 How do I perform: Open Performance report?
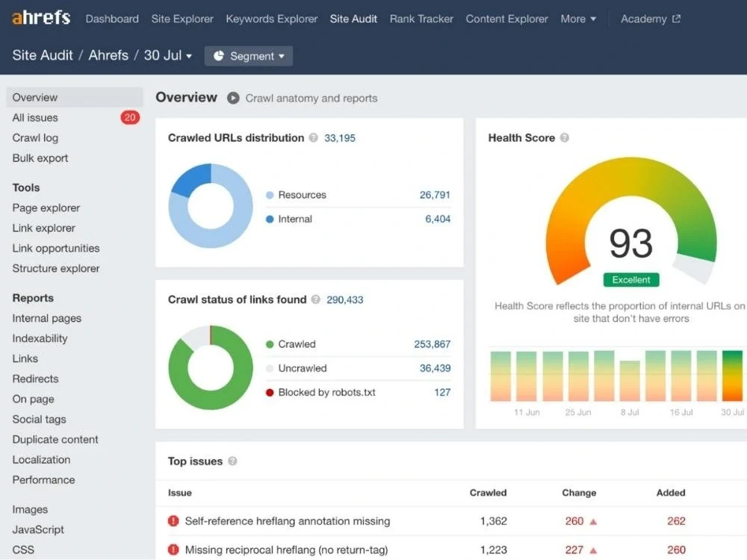coord(44,480)
